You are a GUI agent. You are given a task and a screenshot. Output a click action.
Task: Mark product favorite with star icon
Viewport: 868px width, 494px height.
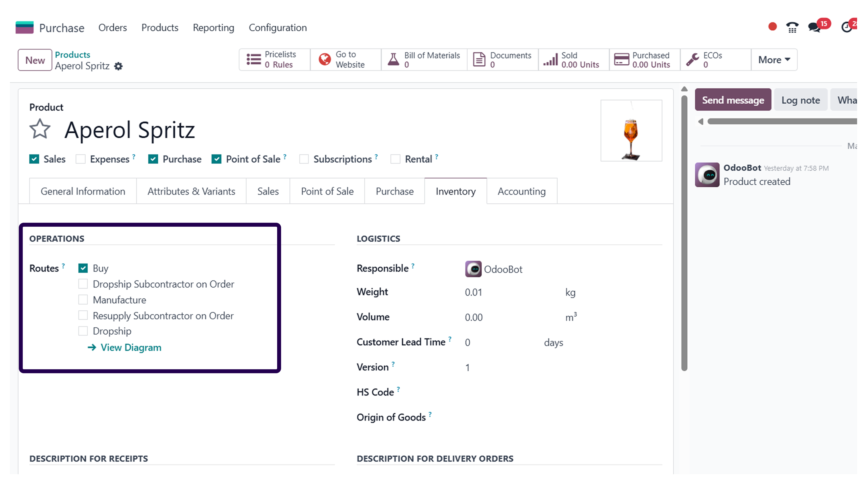(40, 129)
